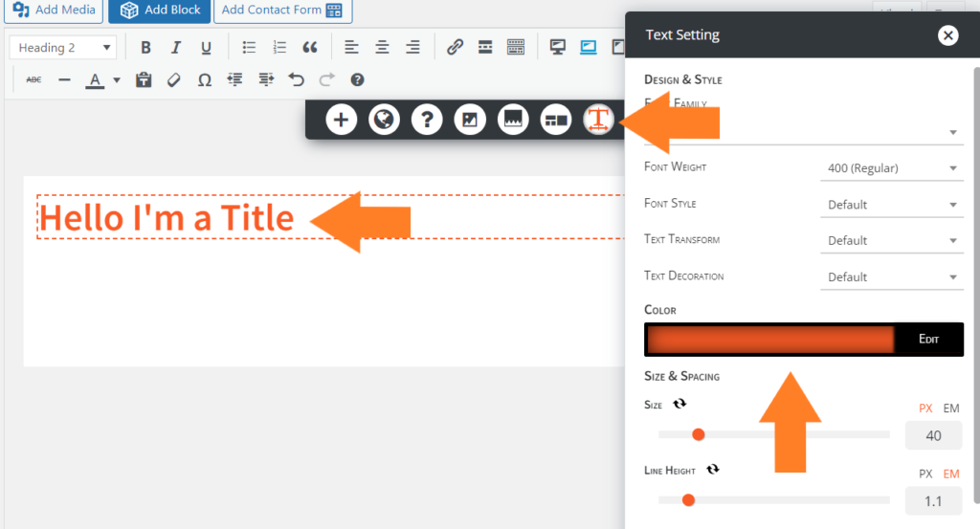Click the Size value input showing 40
The width and height of the screenshot is (980, 529).
click(933, 435)
